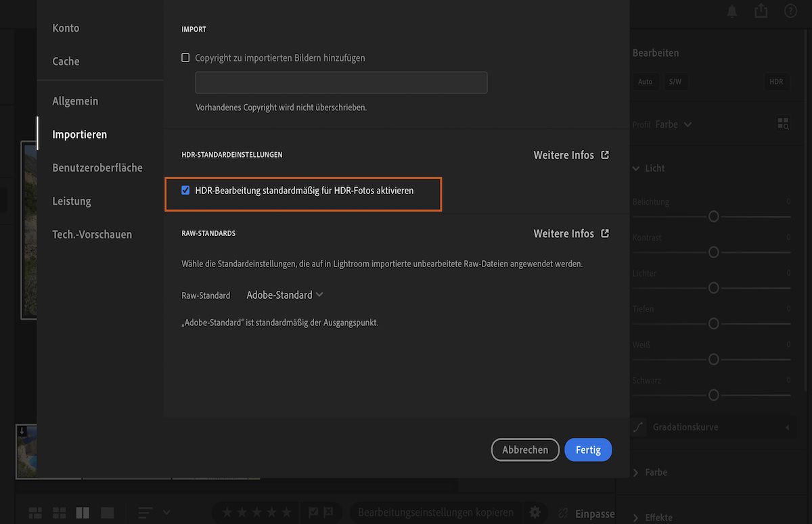Open the profile browser grid icon
The width and height of the screenshot is (812, 524).
[x=783, y=124]
